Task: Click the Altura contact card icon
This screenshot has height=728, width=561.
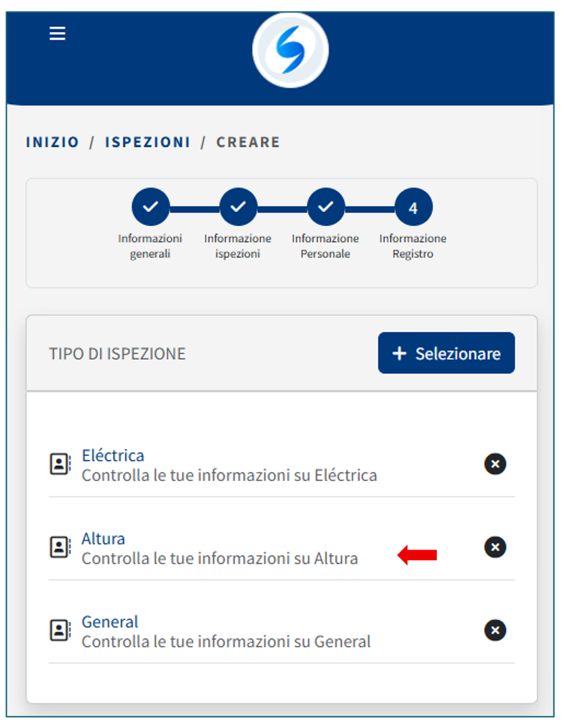Action: coord(60,547)
